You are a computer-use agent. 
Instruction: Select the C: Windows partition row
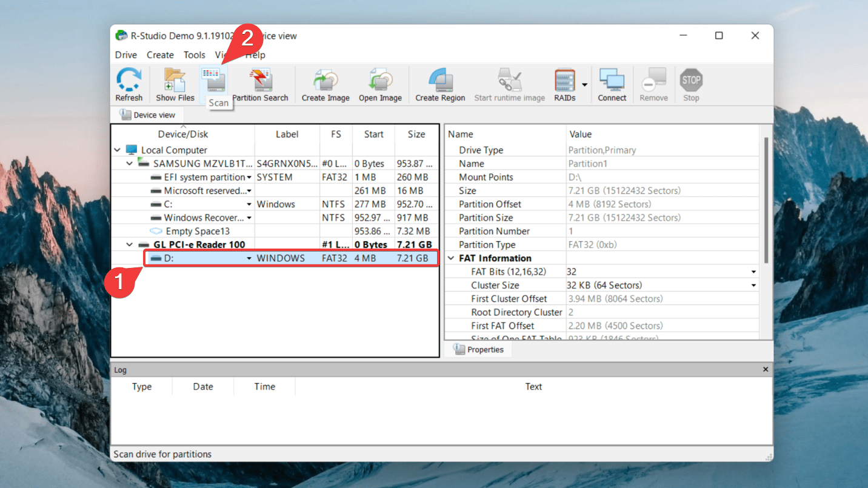pos(275,204)
